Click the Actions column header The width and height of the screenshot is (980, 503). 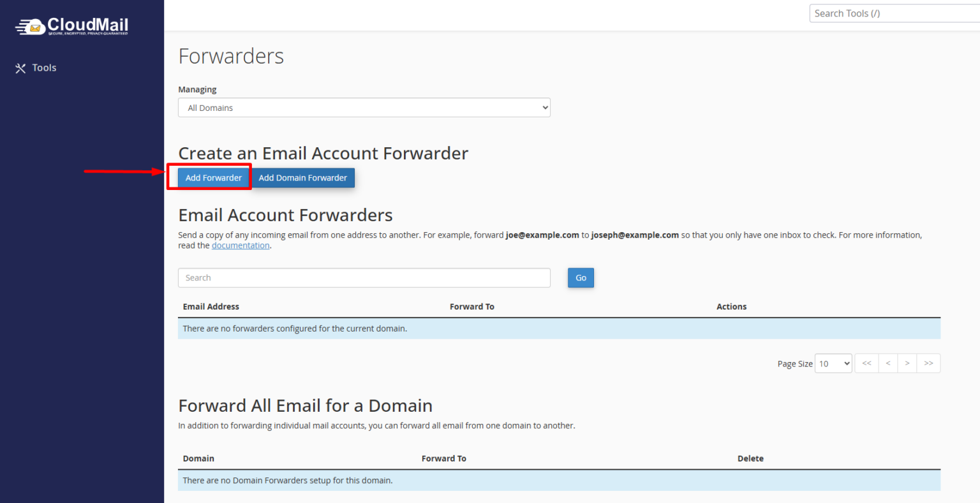[x=731, y=307]
